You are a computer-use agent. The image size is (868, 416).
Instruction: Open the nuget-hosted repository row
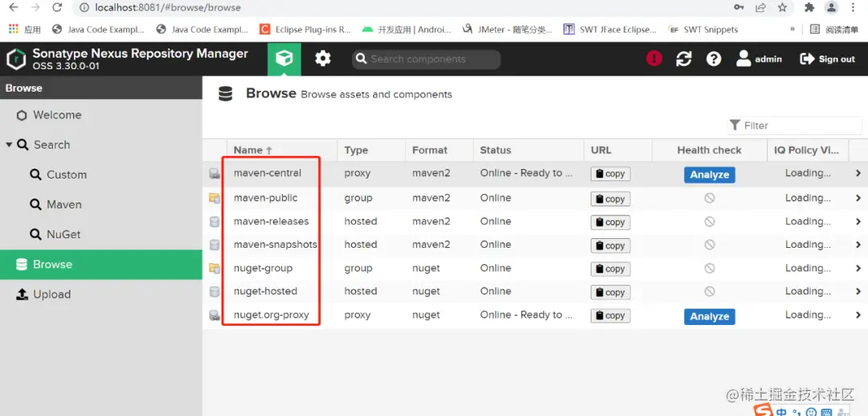coord(535,291)
